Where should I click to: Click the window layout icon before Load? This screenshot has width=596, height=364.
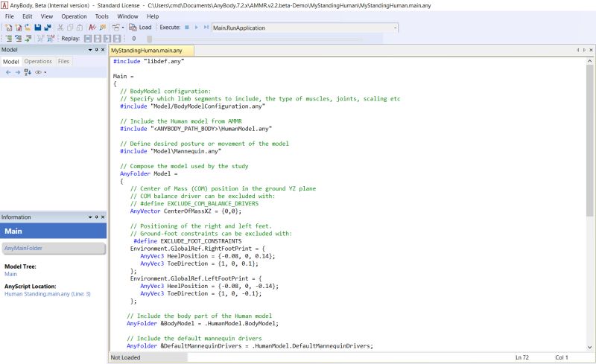click(115, 28)
